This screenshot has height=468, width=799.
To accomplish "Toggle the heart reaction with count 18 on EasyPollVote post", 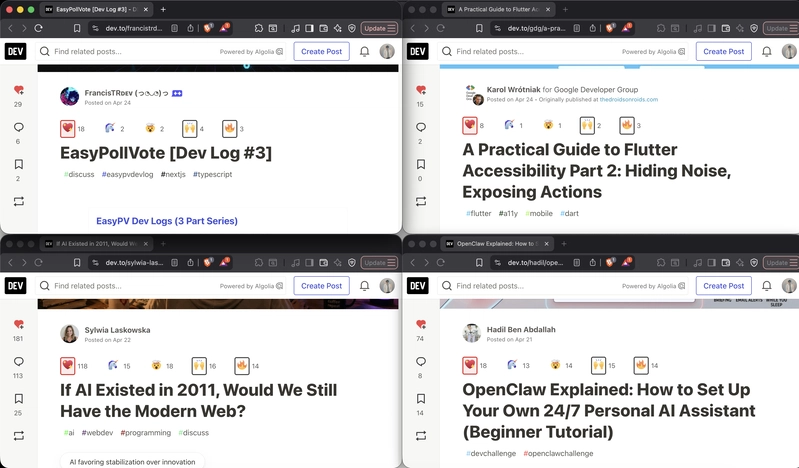I will tap(68, 128).
